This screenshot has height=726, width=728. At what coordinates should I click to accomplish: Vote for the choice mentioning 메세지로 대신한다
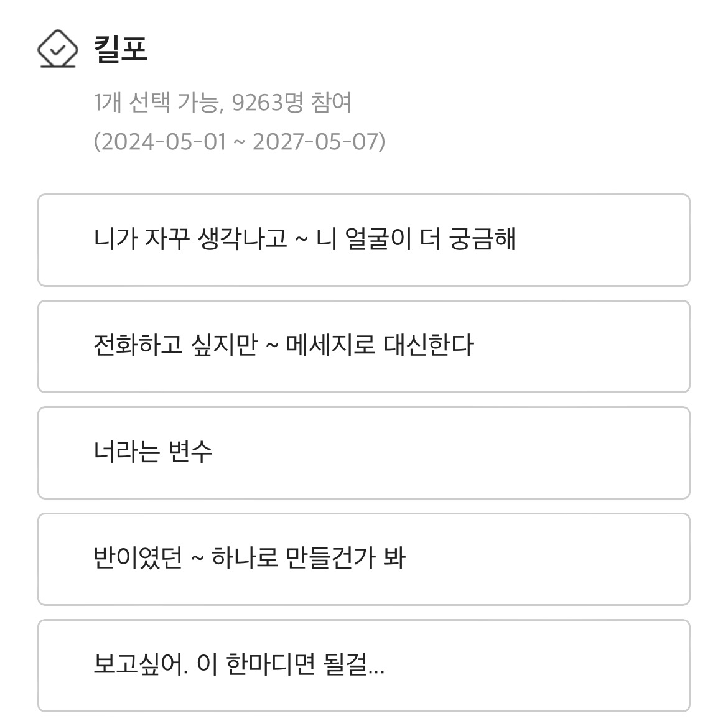click(364, 347)
